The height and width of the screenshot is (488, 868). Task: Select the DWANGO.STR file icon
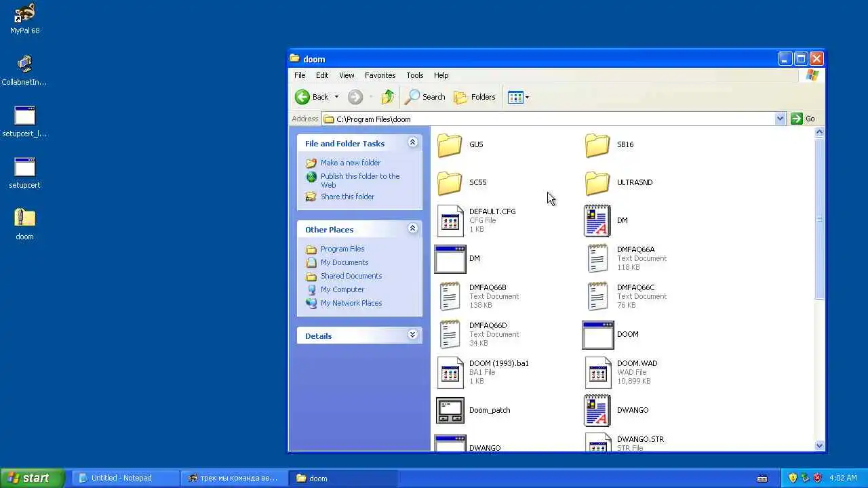pos(598,443)
